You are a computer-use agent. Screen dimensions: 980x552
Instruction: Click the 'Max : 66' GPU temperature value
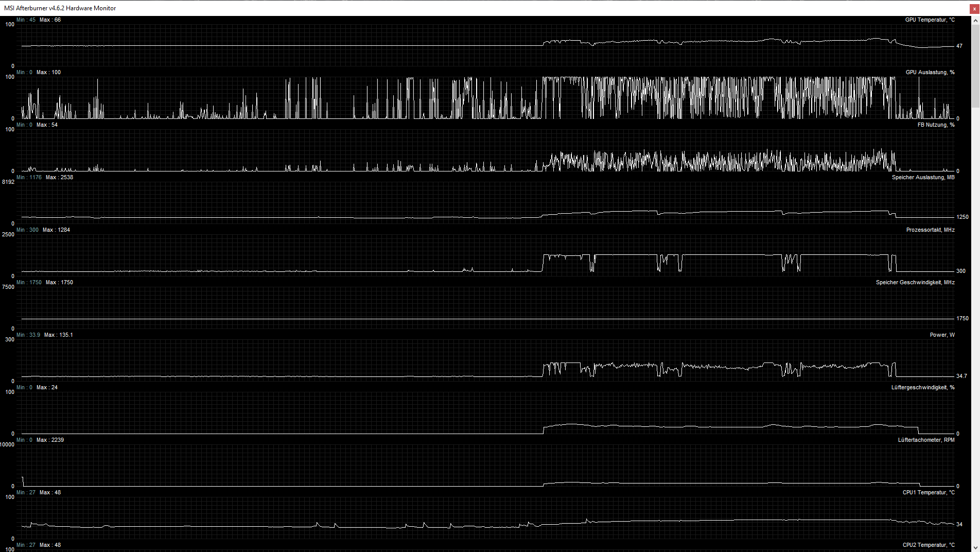(50, 20)
